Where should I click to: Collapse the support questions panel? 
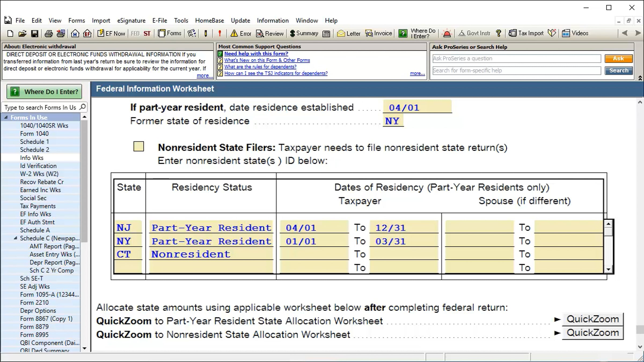[639, 78]
